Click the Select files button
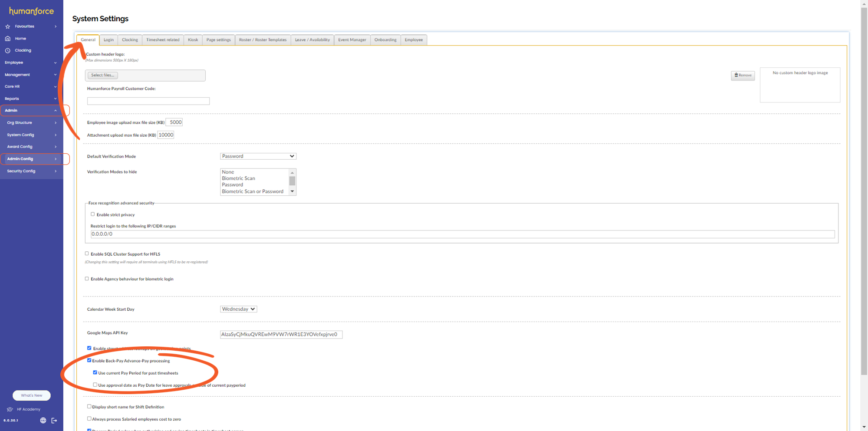 102,75
